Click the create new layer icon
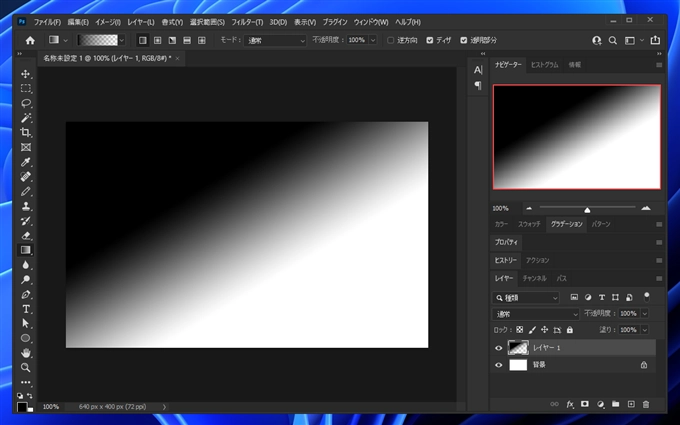 tap(631, 404)
